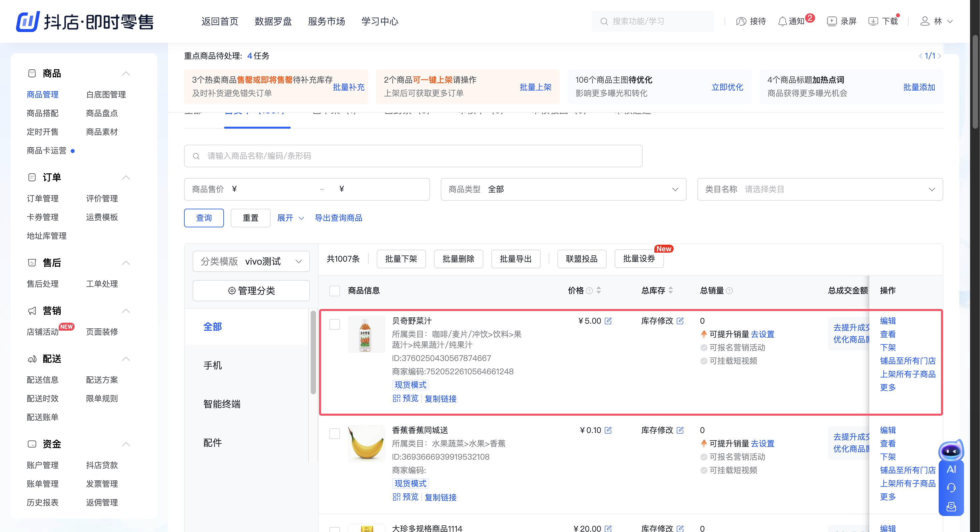This screenshot has height=532, width=980.
Task: Open notifications bell icon
Action: [782, 21]
